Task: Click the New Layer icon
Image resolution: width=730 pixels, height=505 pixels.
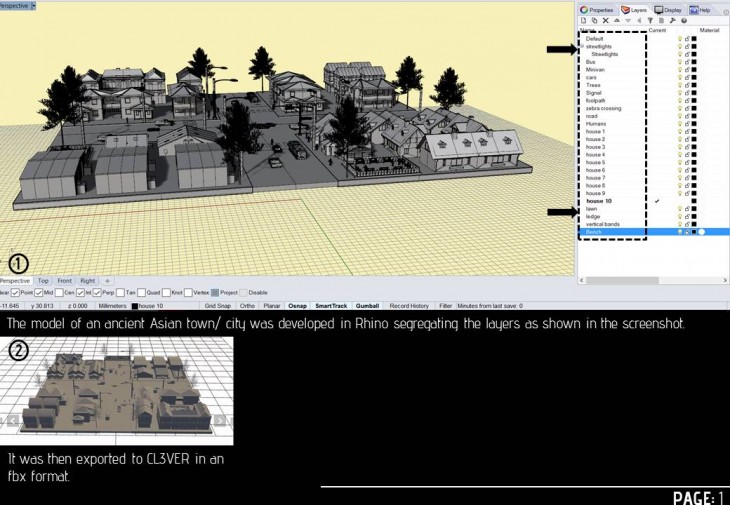Action: click(584, 20)
